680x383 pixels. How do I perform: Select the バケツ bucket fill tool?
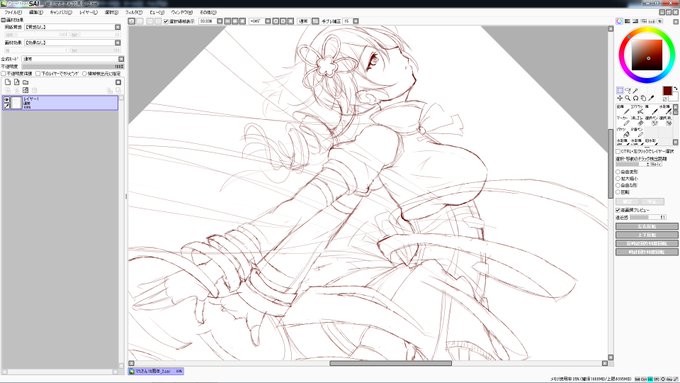coord(623,133)
